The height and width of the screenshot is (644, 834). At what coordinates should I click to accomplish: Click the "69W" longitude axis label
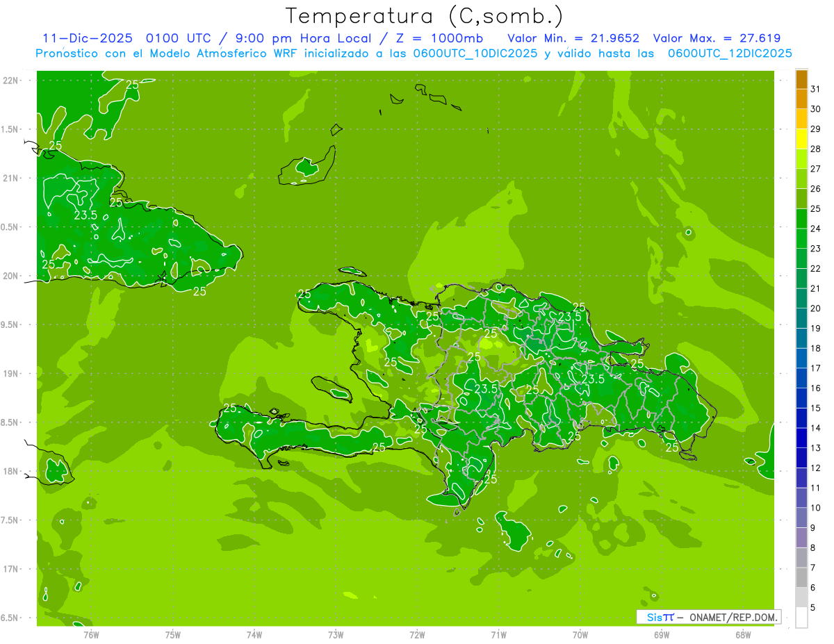[662, 635]
